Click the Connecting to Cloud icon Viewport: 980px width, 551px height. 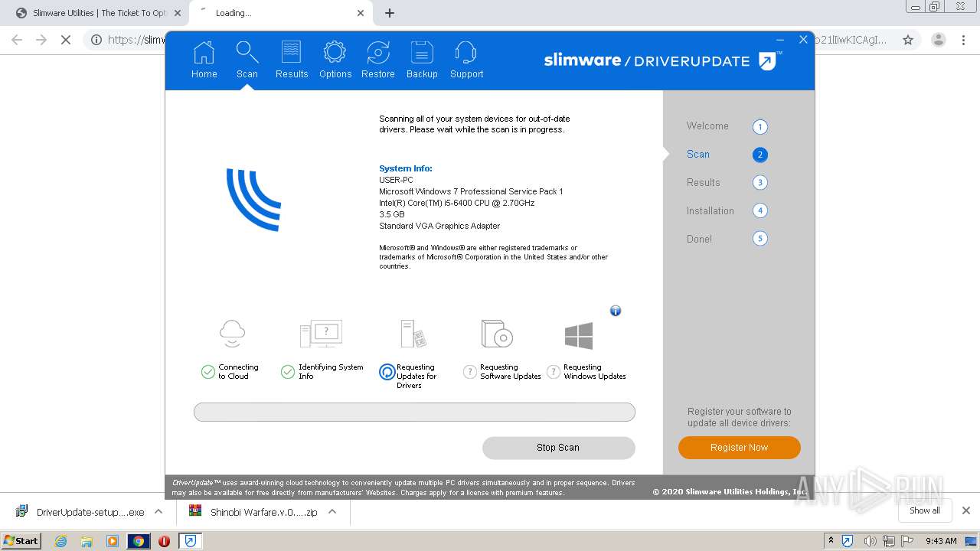pos(232,334)
